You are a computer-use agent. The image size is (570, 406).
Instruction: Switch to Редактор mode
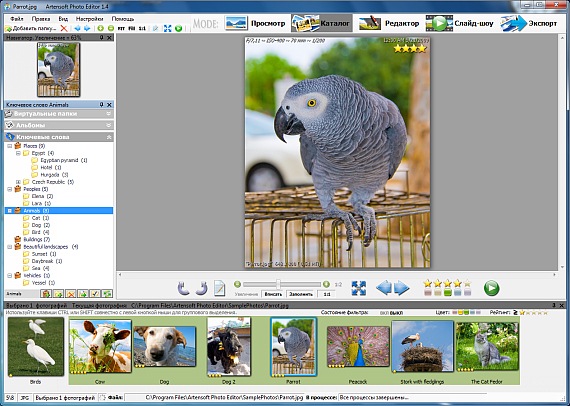(x=389, y=23)
